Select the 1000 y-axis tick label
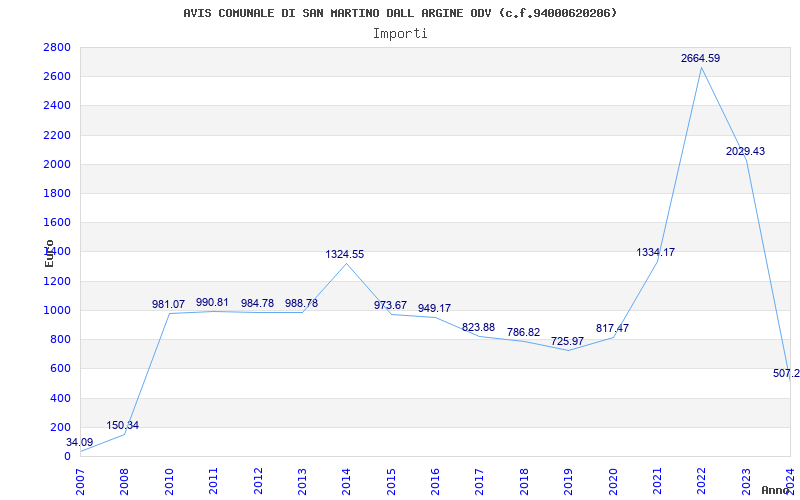The height and width of the screenshot is (500, 800). point(57,310)
